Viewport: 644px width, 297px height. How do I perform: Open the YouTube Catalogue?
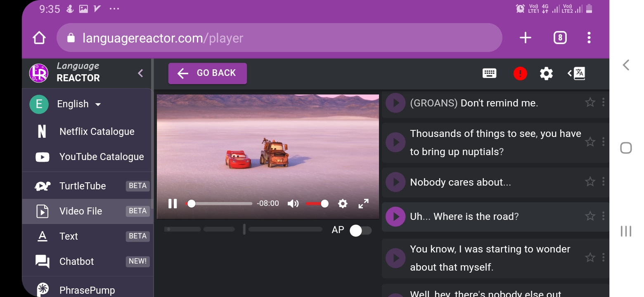[88, 157]
